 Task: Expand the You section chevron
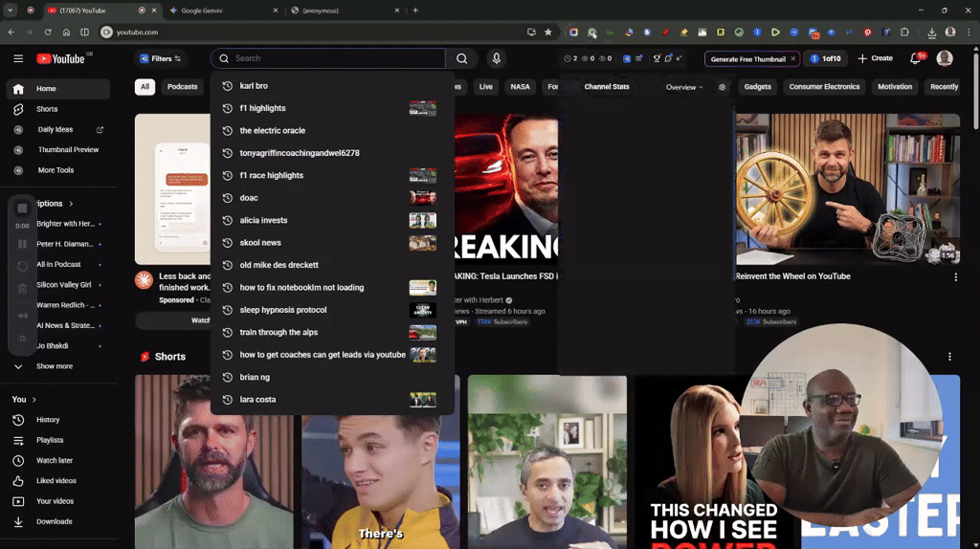pyautogui.click(x=34, y=400)
